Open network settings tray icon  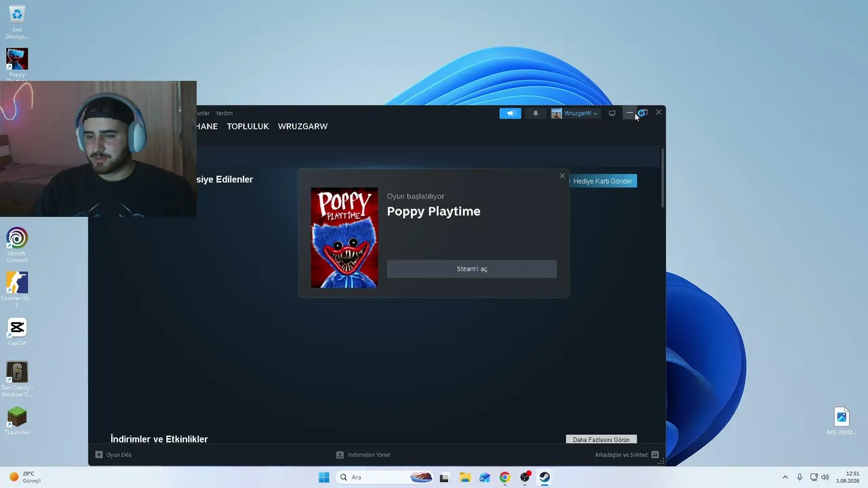click(814, 477)
